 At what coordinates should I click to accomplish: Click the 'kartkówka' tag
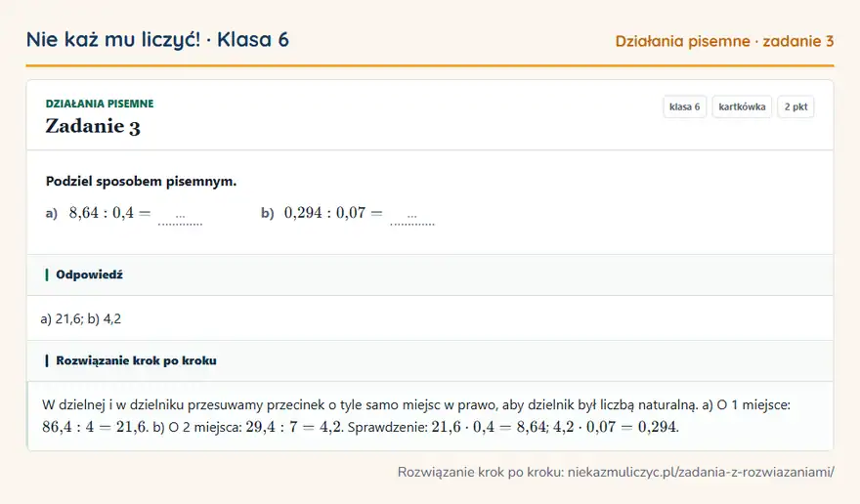(742, 106)
